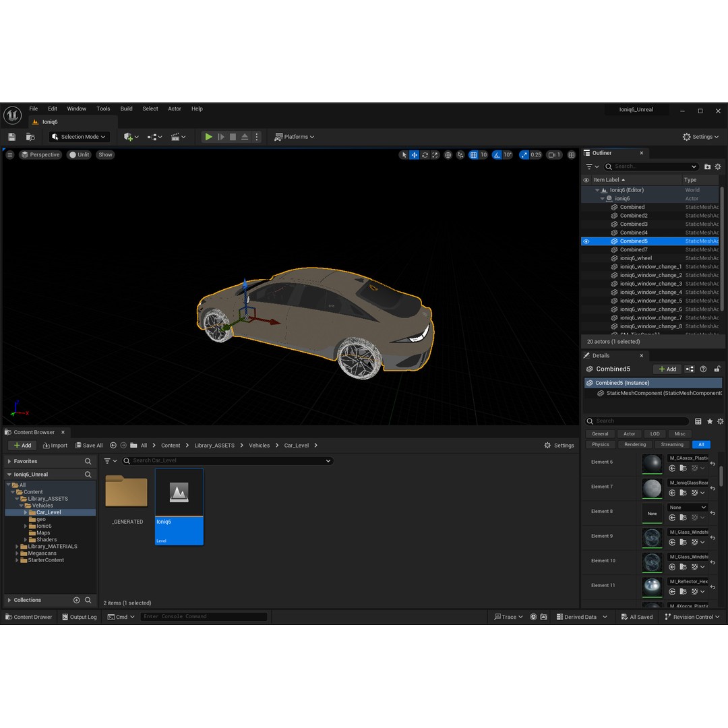The image size is (728, 728).
Task: Select the translate (move) tool in viewport
Action: tap(414, 154)
